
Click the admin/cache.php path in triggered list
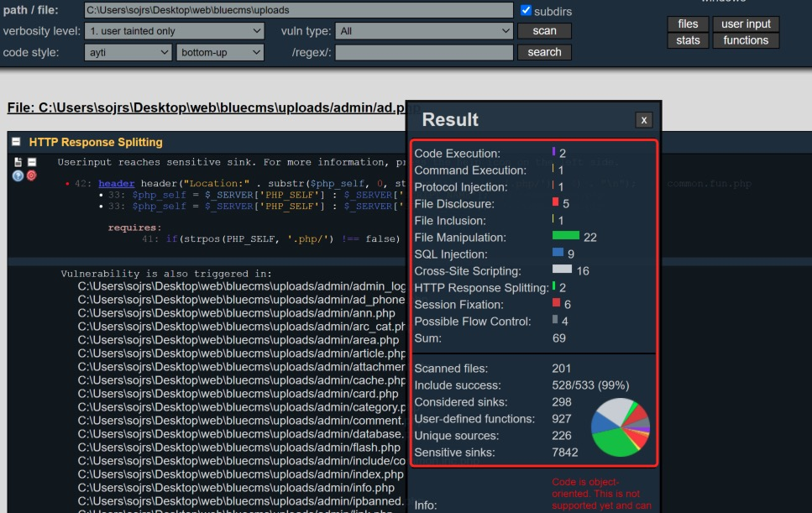click(241, 380)
